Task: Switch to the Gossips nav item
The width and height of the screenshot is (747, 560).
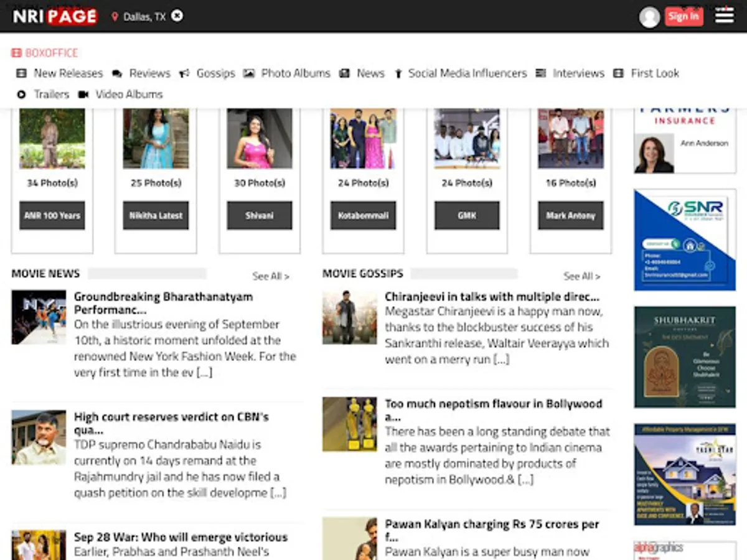Action: pos(216,73)
